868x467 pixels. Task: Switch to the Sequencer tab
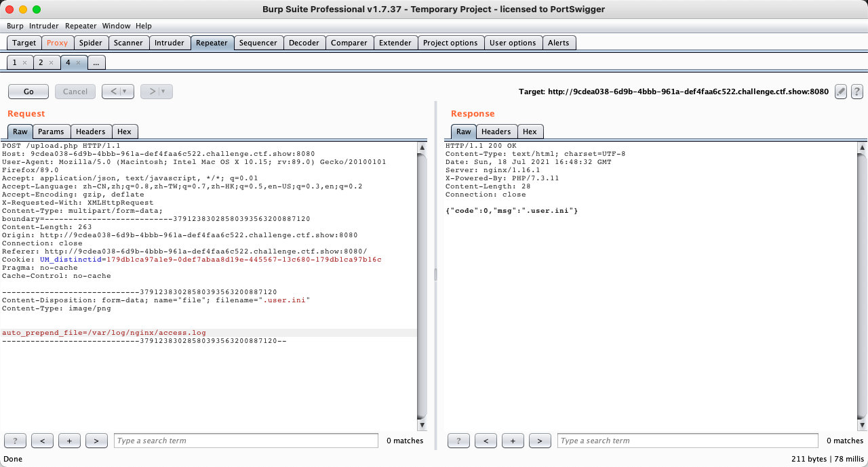click(x=258, y=43)
